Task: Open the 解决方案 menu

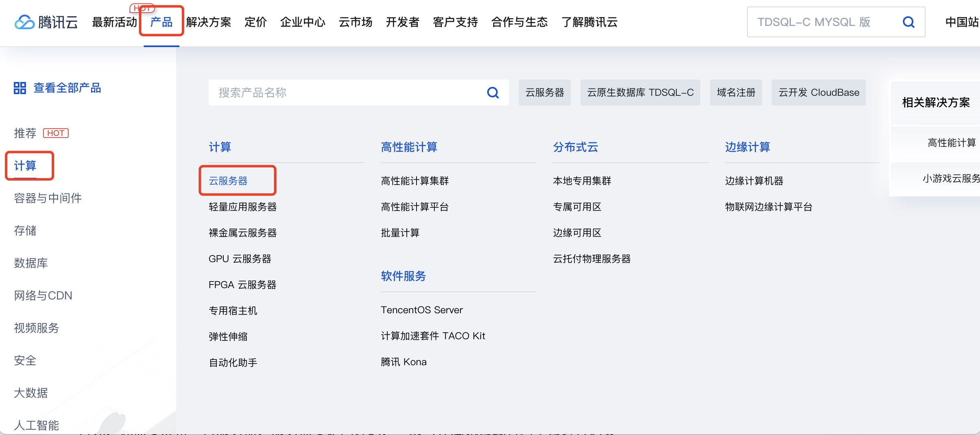Action: [209, 22]
